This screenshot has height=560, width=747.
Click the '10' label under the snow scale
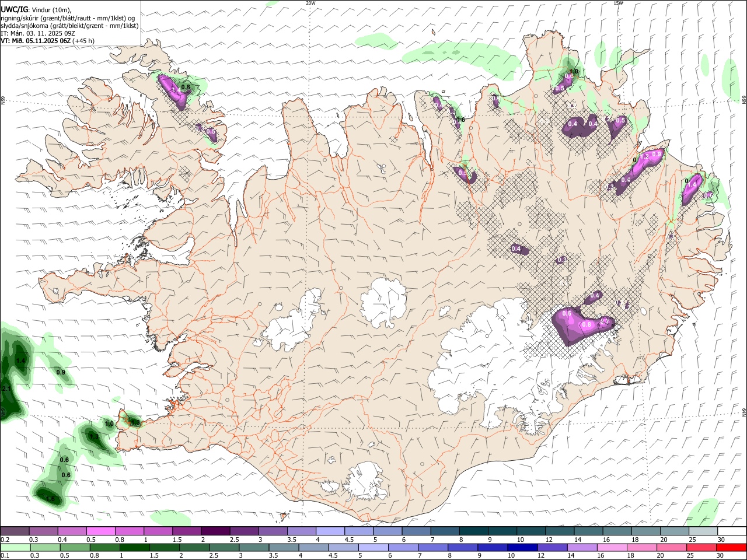pos(520,540)
